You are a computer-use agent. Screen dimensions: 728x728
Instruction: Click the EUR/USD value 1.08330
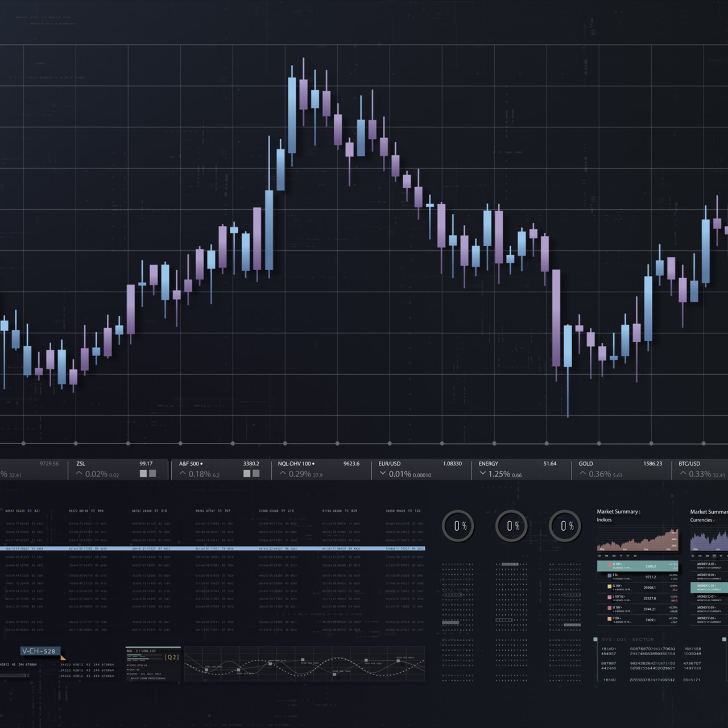pos(452,464)
